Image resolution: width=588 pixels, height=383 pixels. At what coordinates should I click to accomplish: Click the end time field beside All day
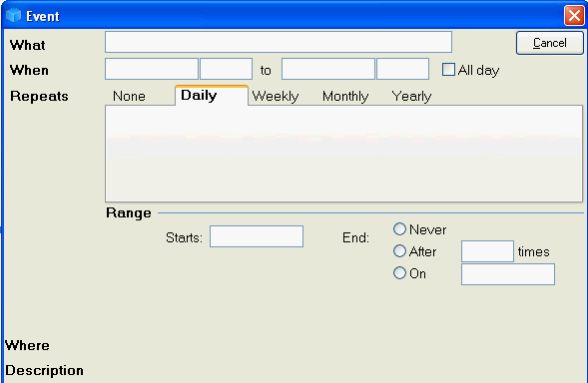click(x=402, y=69)
